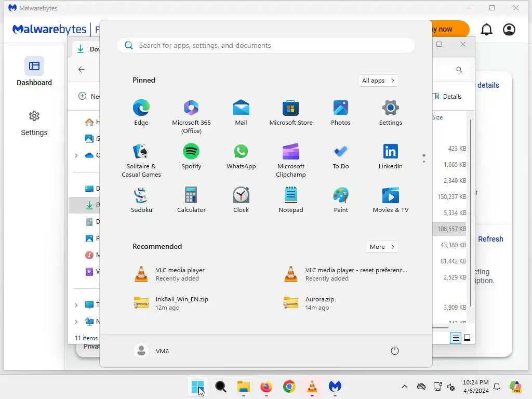Image resolution: width=532 pixels, height=399 pixels.
Task: Open File Explorer from taskbar
Action: tap(243, 387)
